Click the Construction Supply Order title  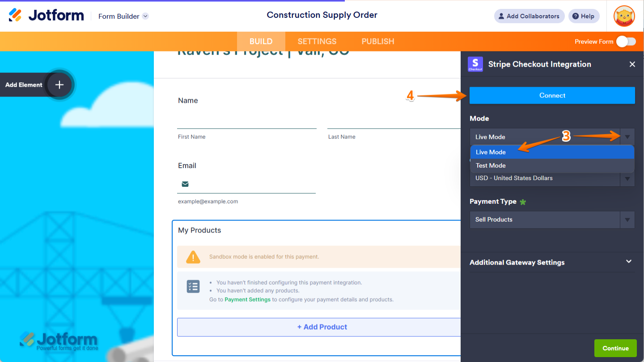(322, 15)
